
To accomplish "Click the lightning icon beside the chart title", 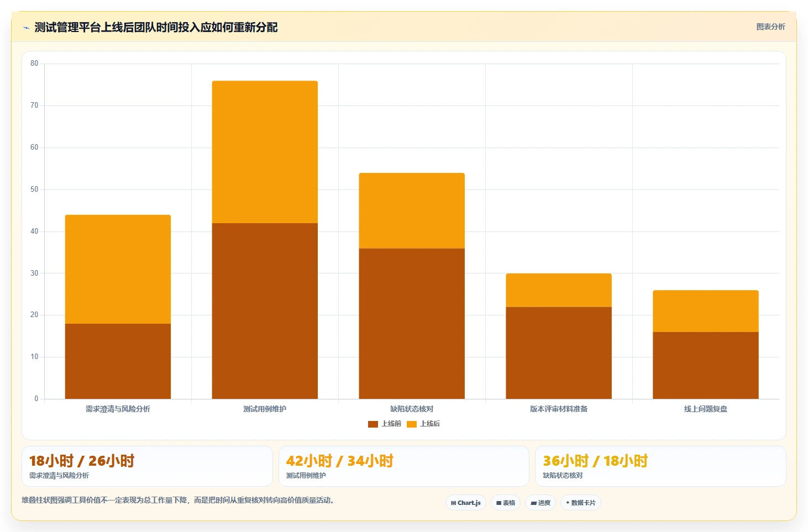I will [x=26, y=28].
